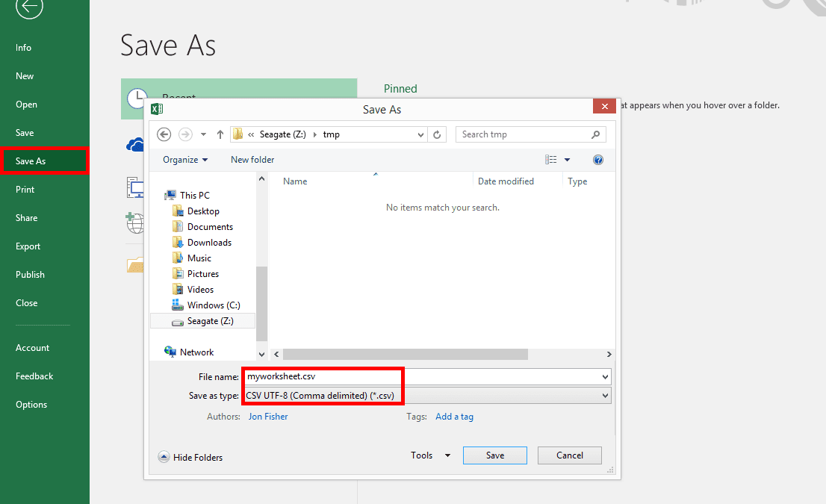The height and width of the screenshot is (504, 826).
Task: Open the File name history dropdown
Action: click(605, 377)
